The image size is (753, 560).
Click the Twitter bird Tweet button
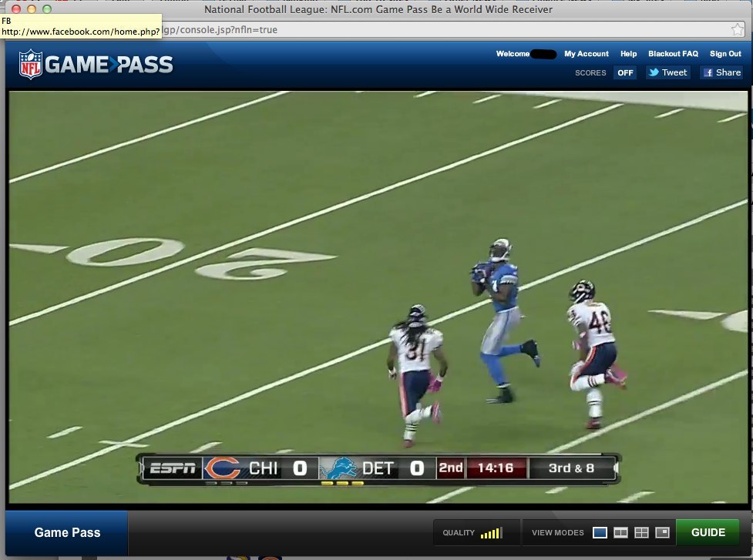click(x=667, y=72)
